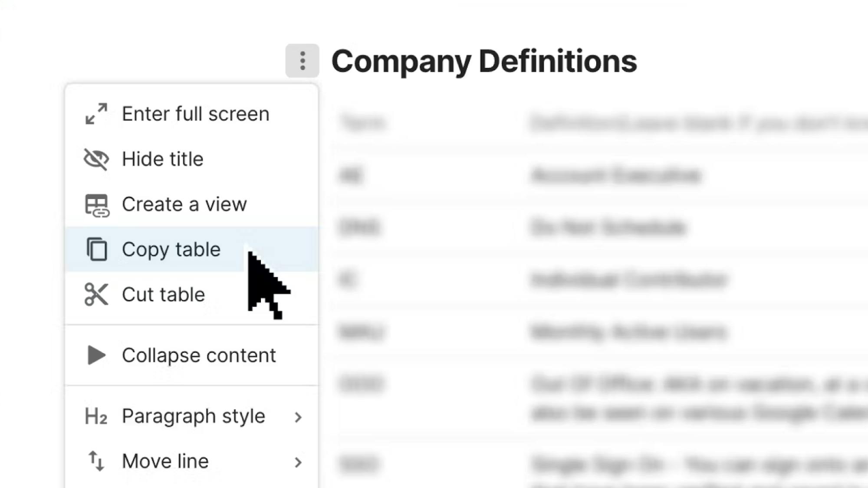Screen dimensions: 868x488
Task: Click the crossed-out eye icon
Action: click(96, 159)
